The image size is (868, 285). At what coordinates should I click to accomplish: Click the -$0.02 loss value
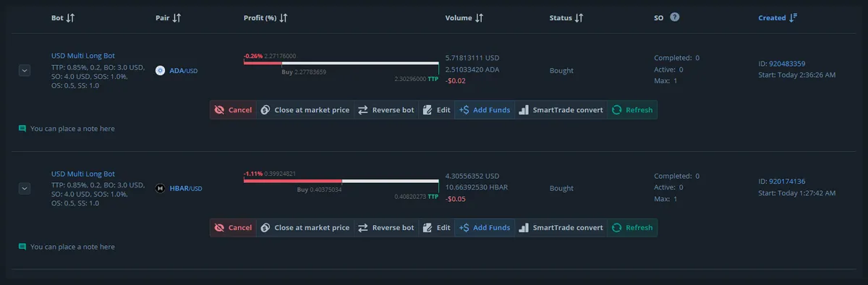click(x=456, y=81)
